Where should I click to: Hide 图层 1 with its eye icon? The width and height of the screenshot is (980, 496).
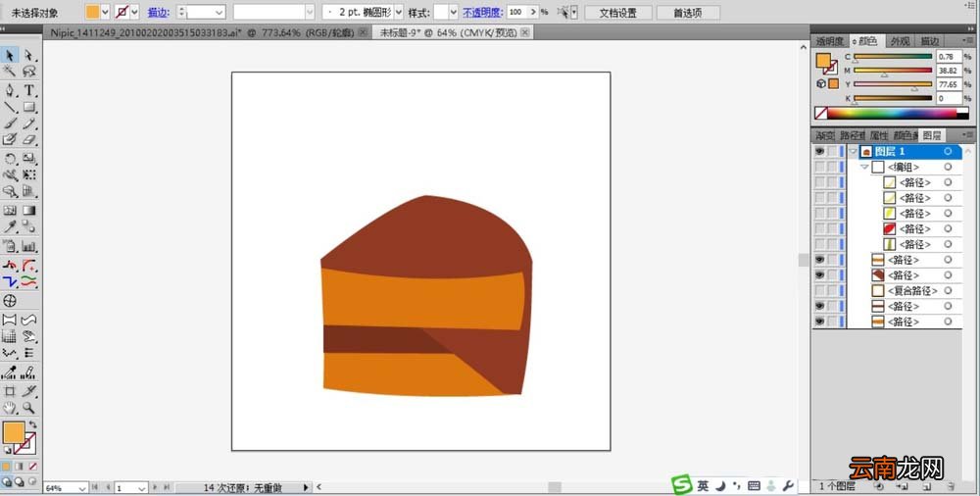pyautogui.click(x=819, y=151)
